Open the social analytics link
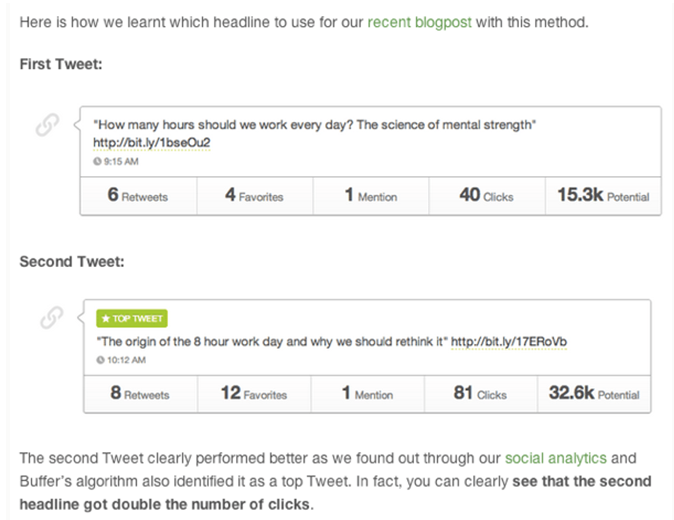 click(556, 458)
